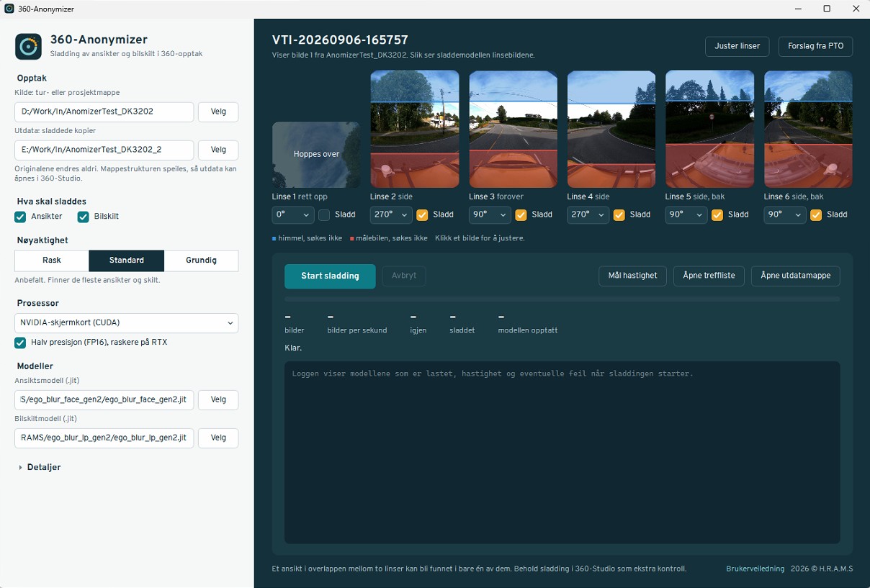Click Velg next to the Ansiktsmodell field
This screenshot has width=870, height=588.
[218, 400]
